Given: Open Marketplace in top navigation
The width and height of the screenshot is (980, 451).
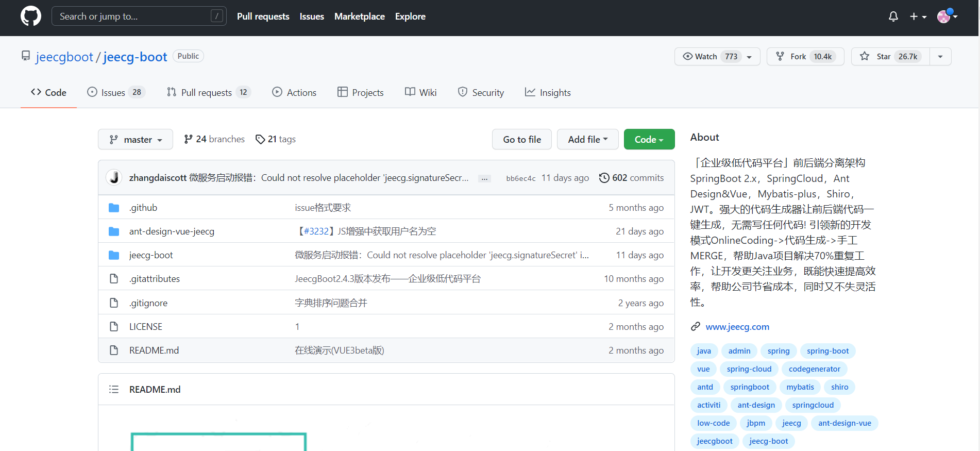Looking at the screenshot, I should 360,16.
